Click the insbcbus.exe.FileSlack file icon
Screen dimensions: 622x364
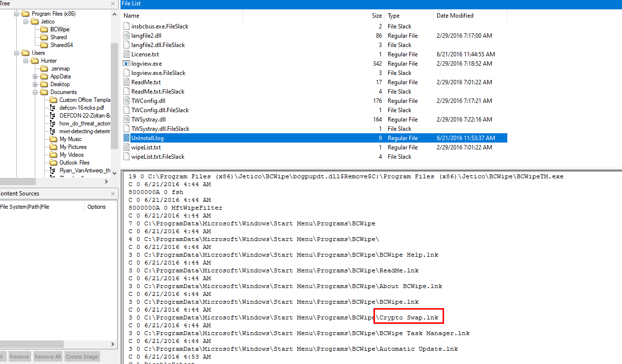click(x=126, y=26)
